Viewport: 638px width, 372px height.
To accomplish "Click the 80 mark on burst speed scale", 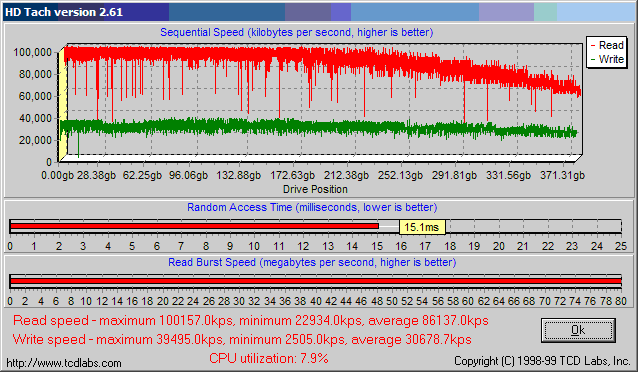I will click(x=621, y=301).
